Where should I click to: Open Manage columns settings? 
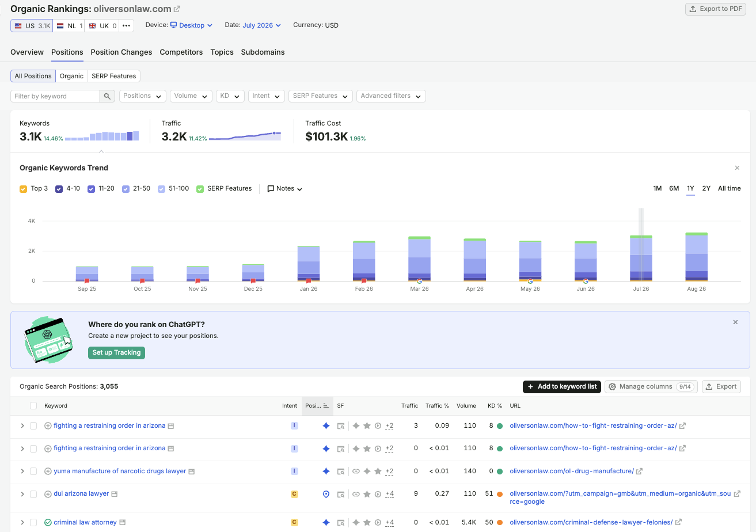[651, 387]
